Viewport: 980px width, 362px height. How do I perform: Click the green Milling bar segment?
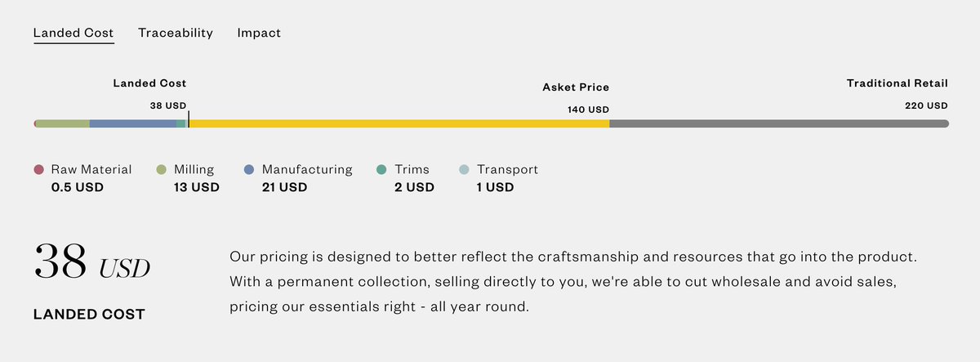[63, 123]
